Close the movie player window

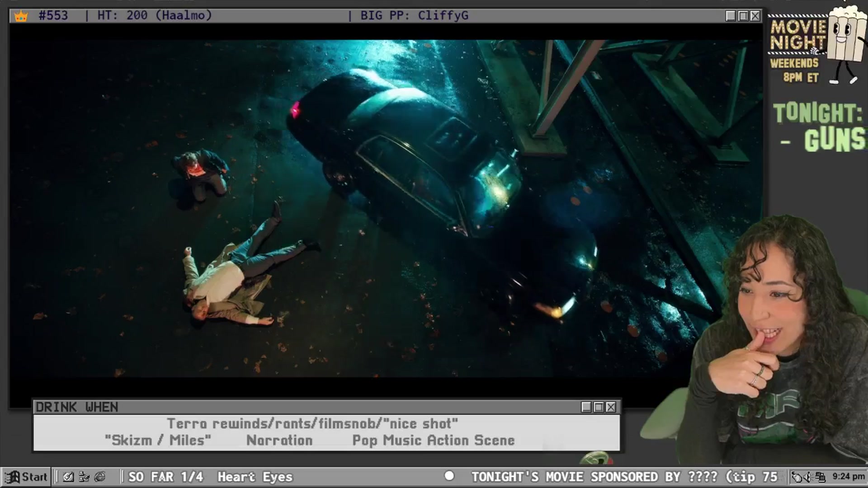pyautogui.click(x=755, y=16)
